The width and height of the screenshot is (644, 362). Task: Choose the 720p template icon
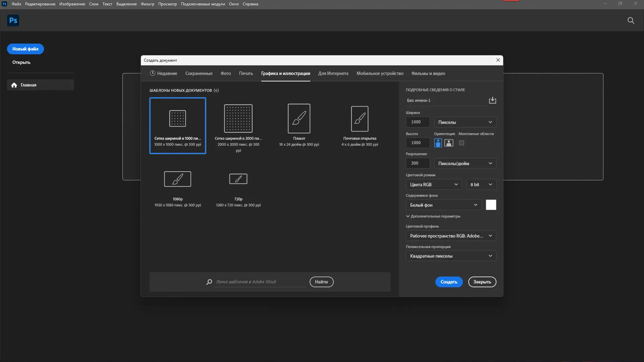click(x=238, y=179)
